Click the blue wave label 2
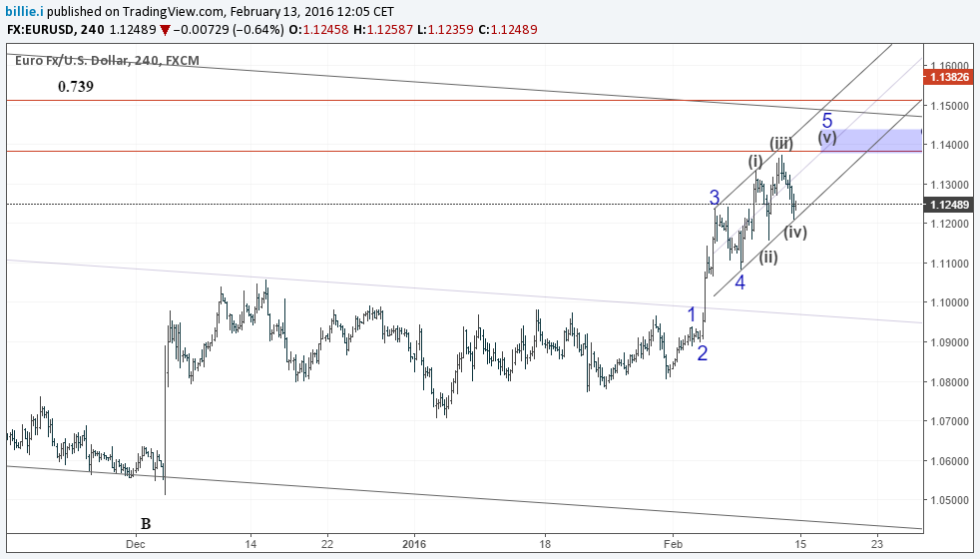Screen dimensions: 980x559 [x=702, y=353]
